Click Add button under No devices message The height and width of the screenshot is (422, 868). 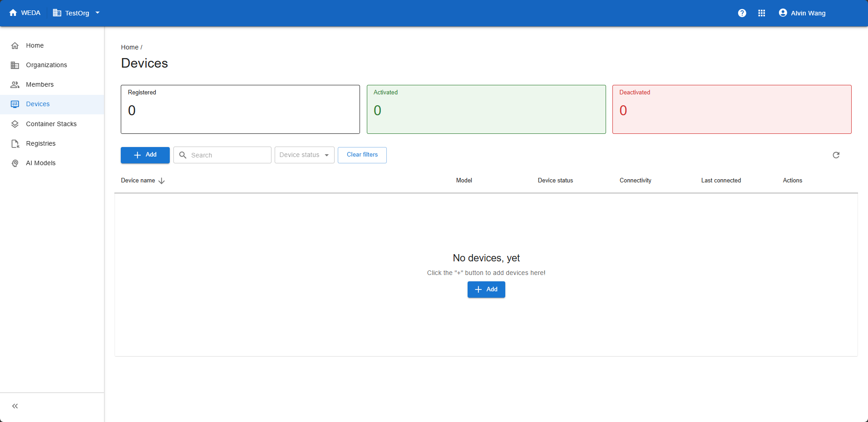(x=486, y=290)
